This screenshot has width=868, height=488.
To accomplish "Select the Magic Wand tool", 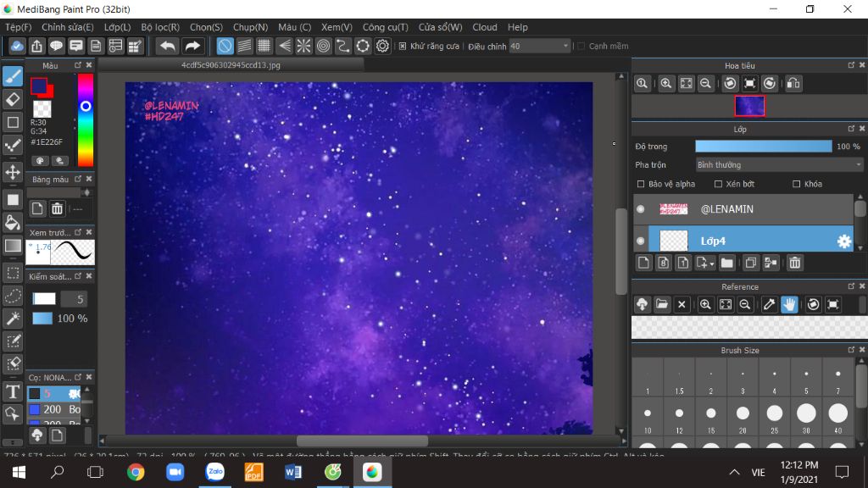I will click(x=13, y=319).
